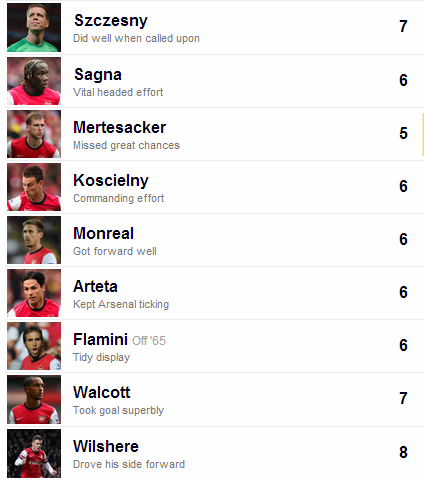
Task: Open the Wilshere name heading
Action: coord(106,446)
